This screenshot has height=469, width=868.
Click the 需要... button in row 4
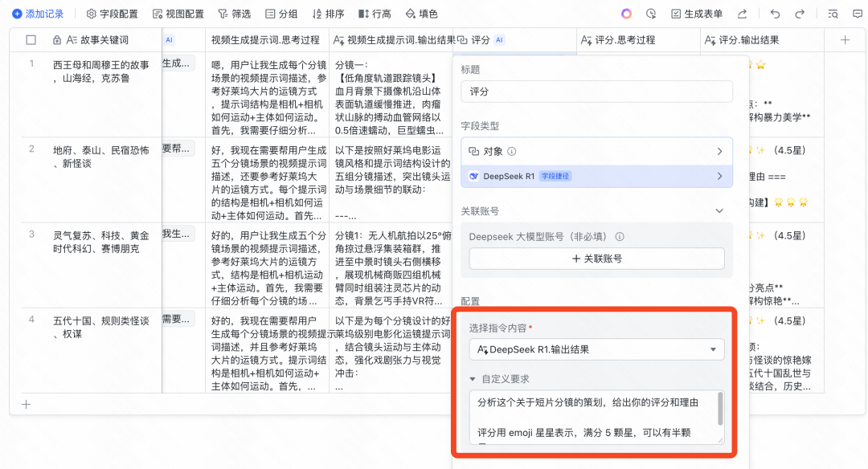(x=178, y=319)
